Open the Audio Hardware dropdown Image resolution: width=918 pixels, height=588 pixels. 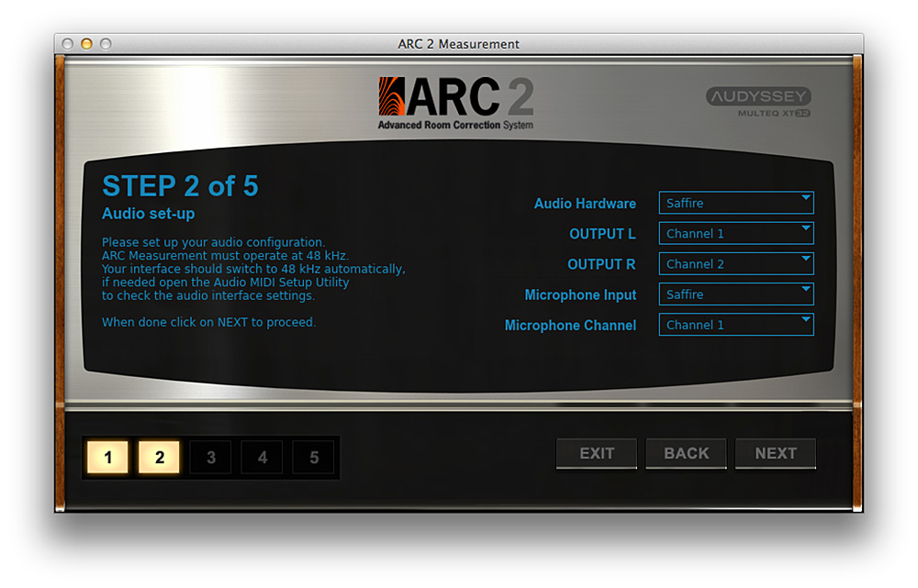tap(736, 203)
